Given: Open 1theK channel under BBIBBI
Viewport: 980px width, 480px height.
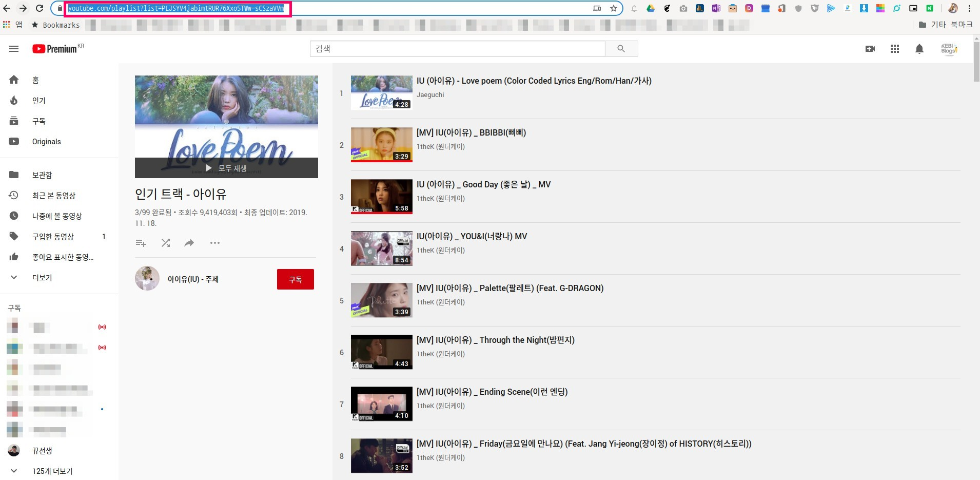Looking at the screenshot, I should [x=441, y=146].
